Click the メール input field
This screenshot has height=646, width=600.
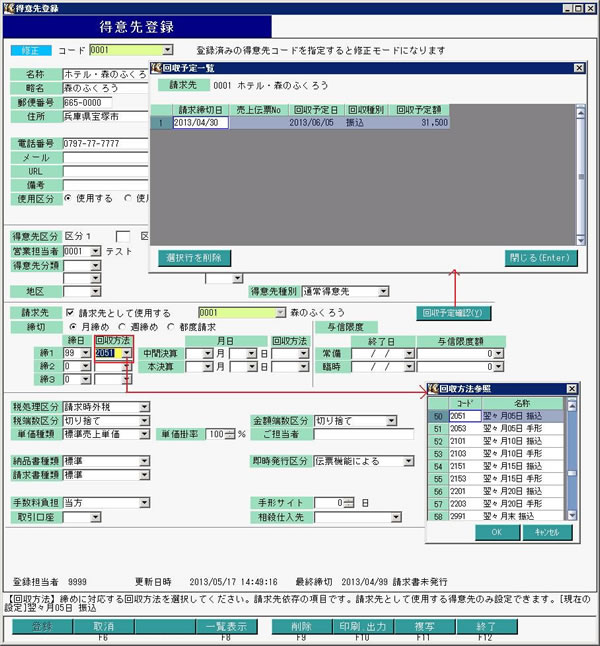click(x=105, y=157)
